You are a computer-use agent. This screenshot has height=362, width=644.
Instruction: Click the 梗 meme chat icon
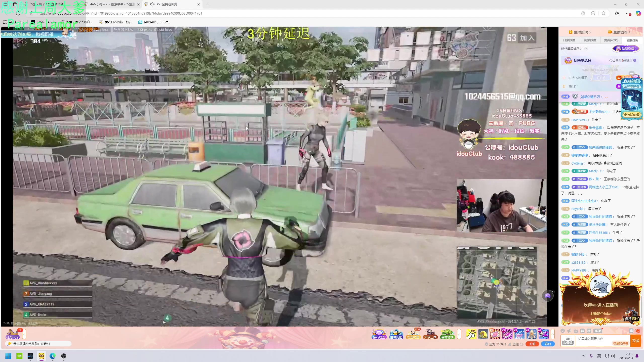click(589, 331)
